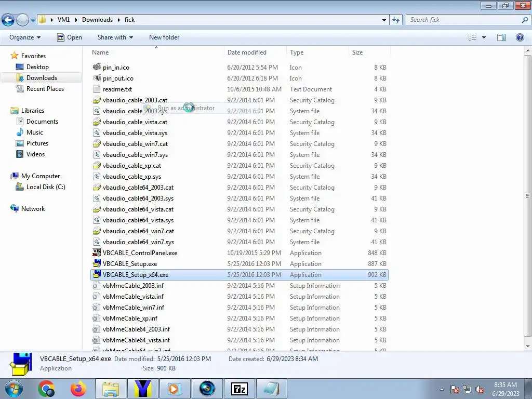Image resolution: width=532 pixels, height=399 pixels.
Task: Select vbMmeCable_2003.inf file icon
Action: click(x=97, y=285)
